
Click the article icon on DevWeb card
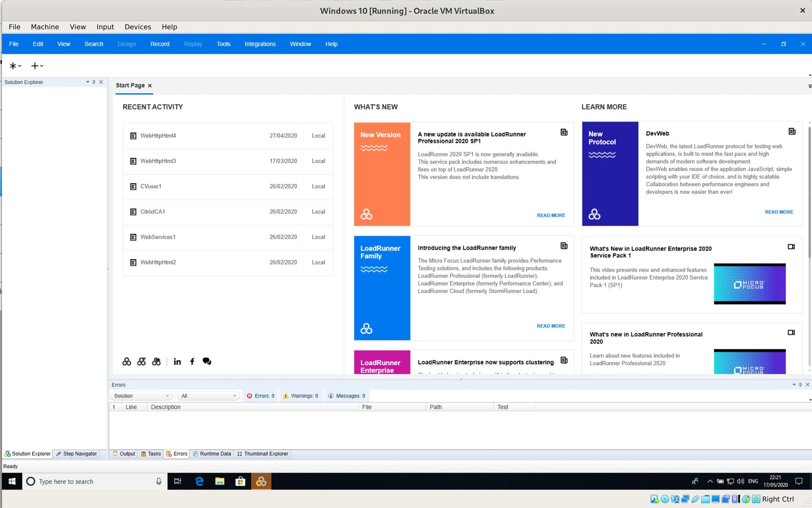pos(792,131)
